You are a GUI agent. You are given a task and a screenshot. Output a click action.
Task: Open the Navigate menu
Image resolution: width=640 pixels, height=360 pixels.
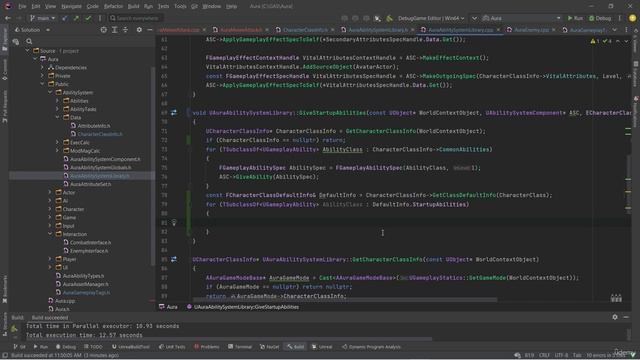[x=71, y=7]
